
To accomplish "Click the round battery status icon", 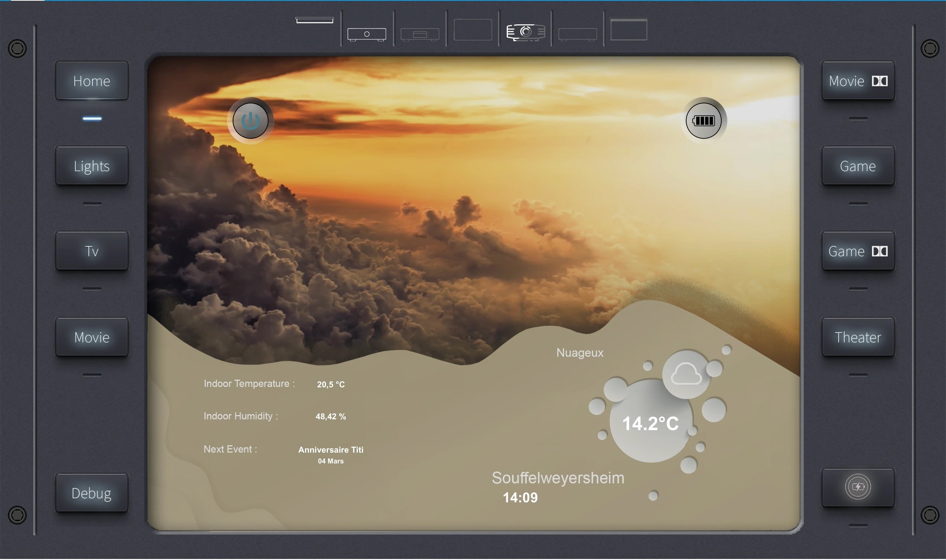I will pyautogui.click(x=703, y=121).
